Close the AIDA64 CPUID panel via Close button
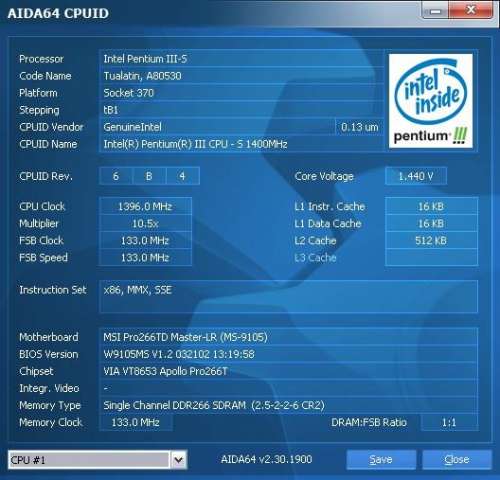This screenshot has height=480, width=500. (x=457, y=460)
